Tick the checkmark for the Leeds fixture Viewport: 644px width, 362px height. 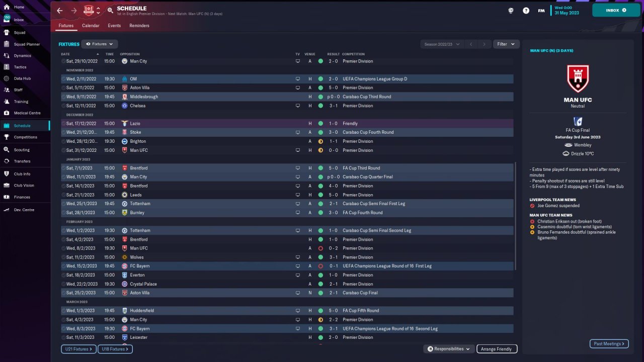pyautogui.click(x=64, y=195)
